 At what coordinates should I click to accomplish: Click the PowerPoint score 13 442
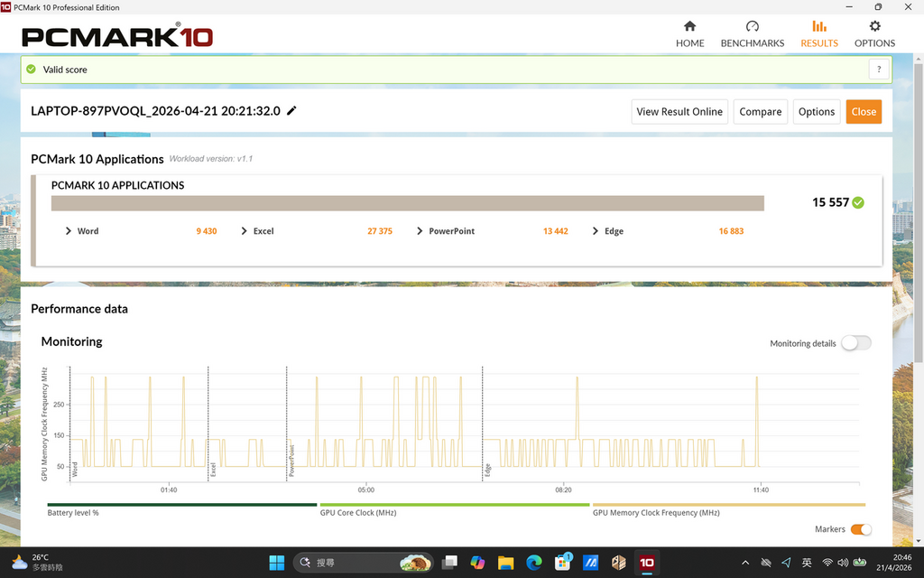click(555, 231)
